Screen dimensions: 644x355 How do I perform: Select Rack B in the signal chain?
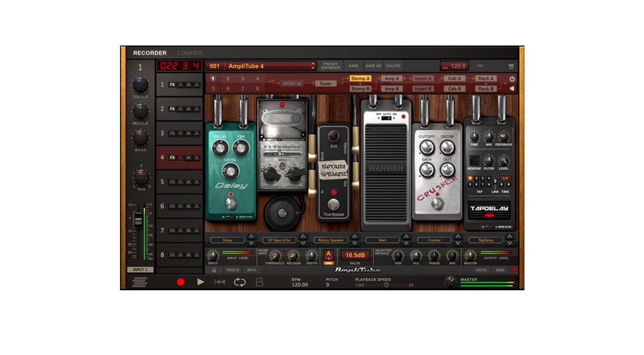coord(486,89)
